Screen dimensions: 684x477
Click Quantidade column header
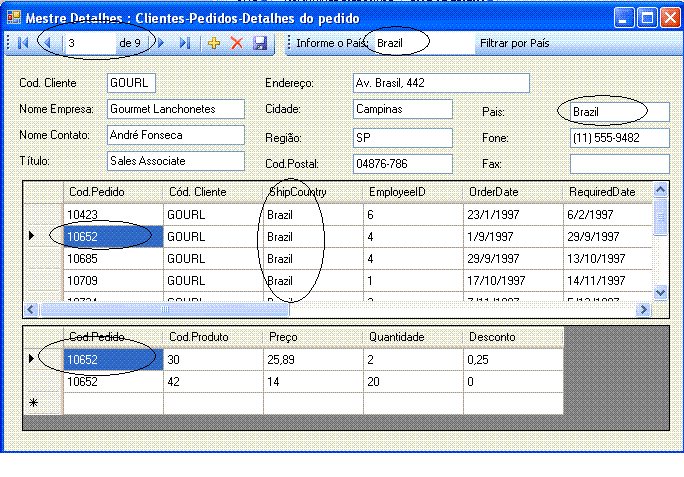pos(413,337)
